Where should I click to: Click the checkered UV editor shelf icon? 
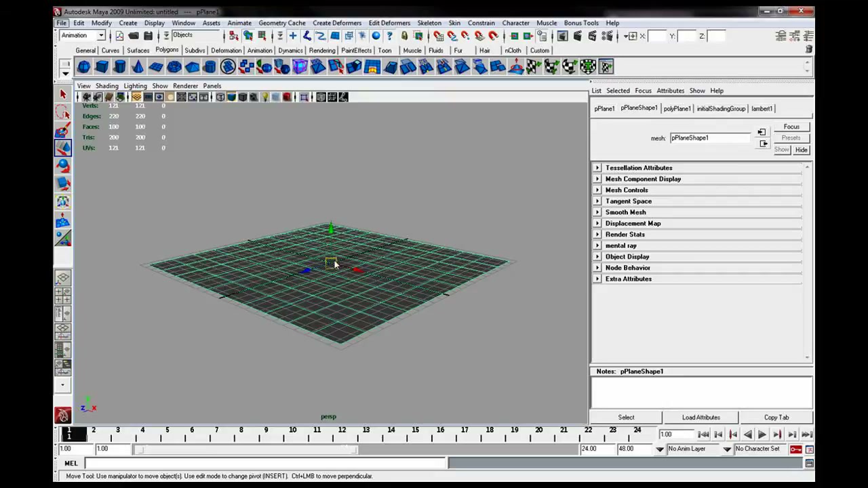click(606, 66)
